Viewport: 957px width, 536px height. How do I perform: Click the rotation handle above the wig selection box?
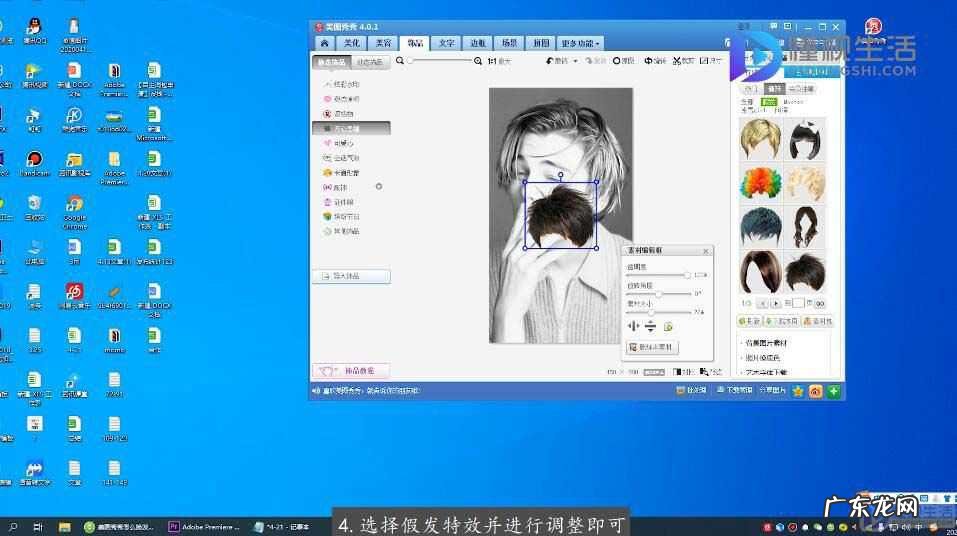[x=560, y=175]
